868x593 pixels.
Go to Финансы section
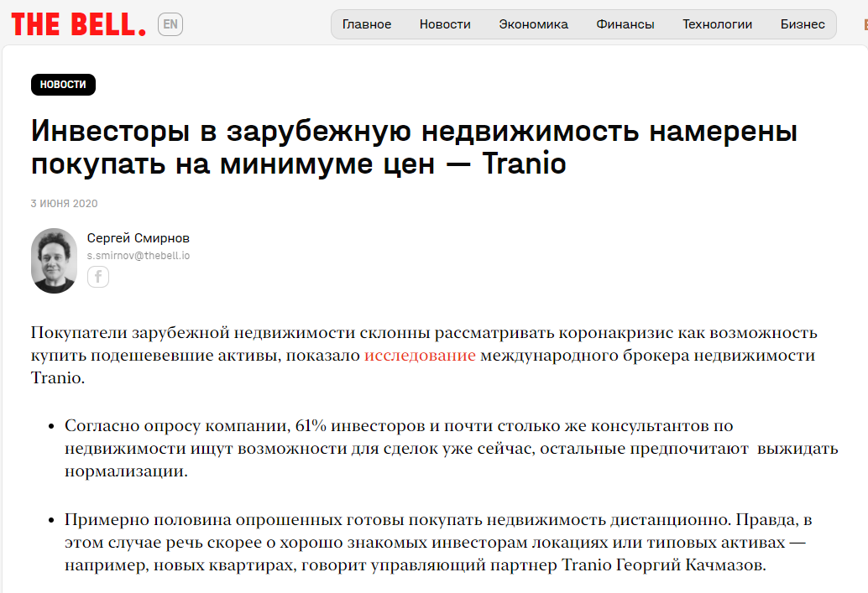[x=625, y=24]
